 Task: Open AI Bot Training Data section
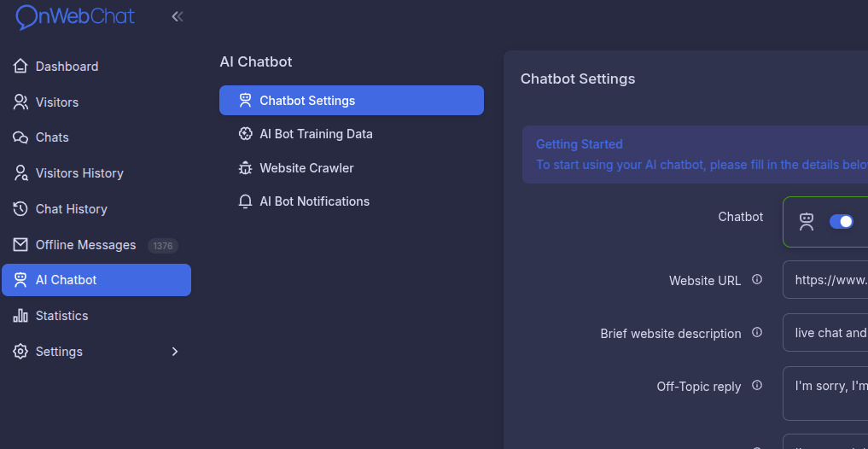(316, 134)
